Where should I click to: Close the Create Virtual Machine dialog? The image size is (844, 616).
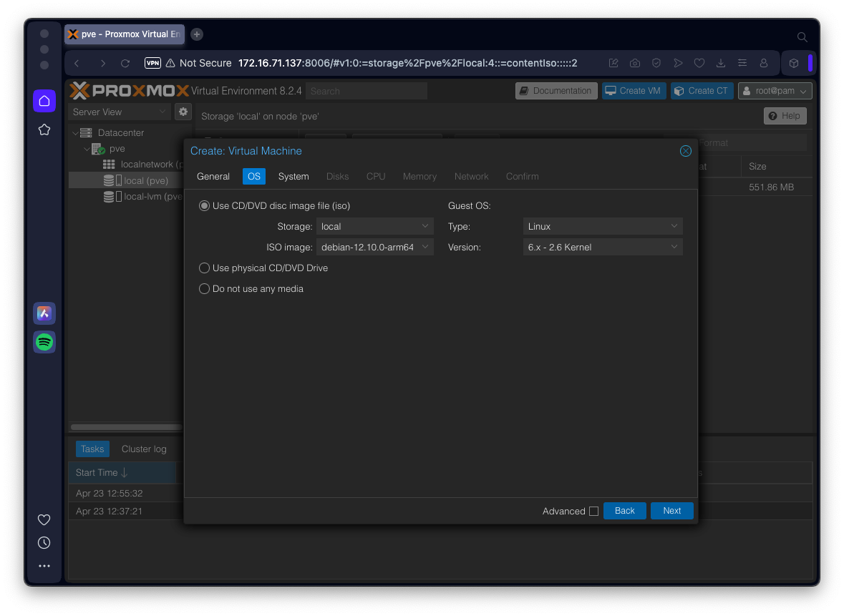tap(685, 151)
